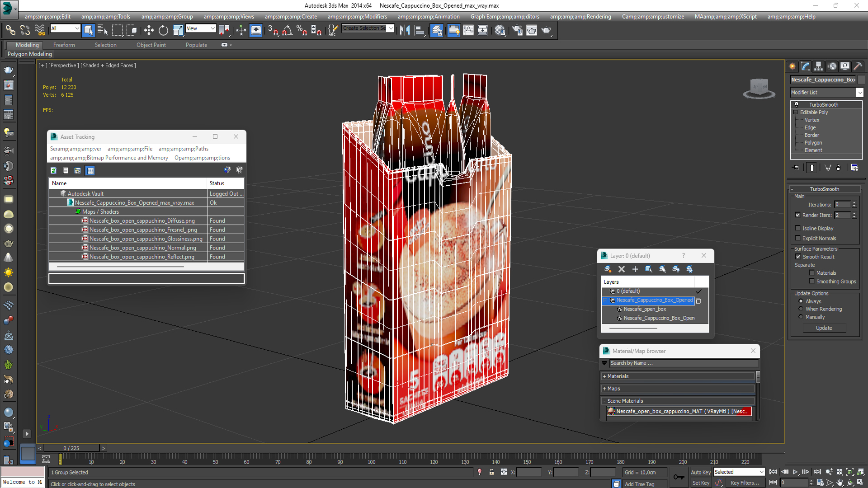Click object color swatch next to name
868x488 pixels.
(x=861, y=80)
